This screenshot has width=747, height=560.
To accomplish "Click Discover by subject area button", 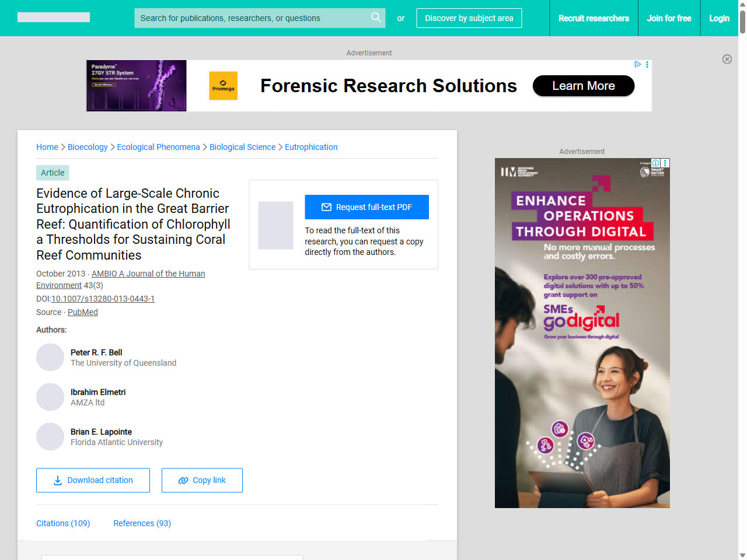I will coord(469,18).
